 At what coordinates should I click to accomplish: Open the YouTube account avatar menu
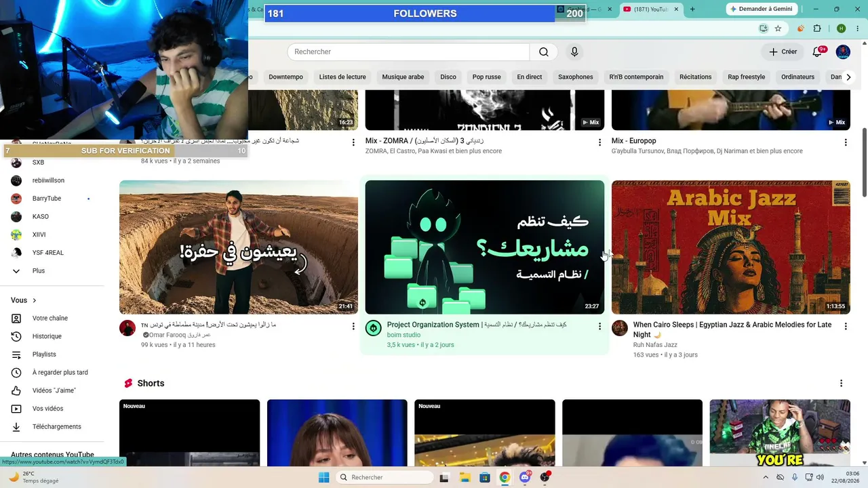[843, 52]
